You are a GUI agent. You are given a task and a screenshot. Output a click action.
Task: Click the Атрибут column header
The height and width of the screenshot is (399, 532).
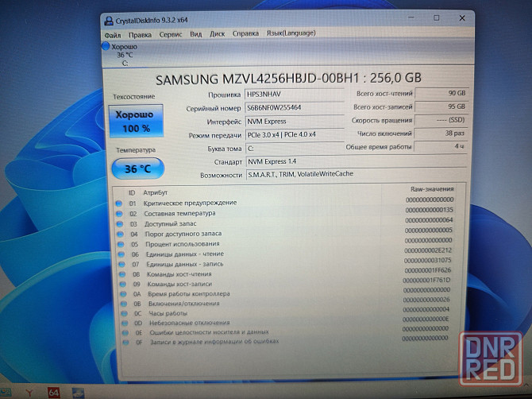click(156, 192)
